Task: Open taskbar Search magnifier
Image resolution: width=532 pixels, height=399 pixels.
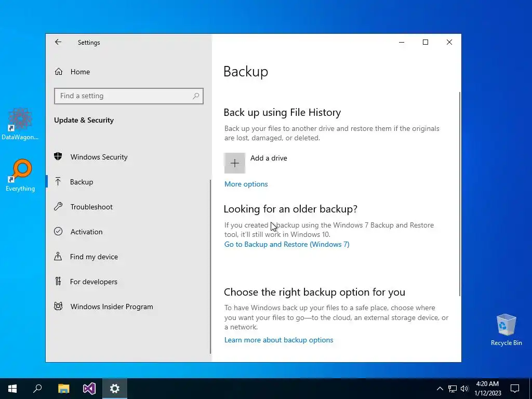Action: [x=37, y=389]
